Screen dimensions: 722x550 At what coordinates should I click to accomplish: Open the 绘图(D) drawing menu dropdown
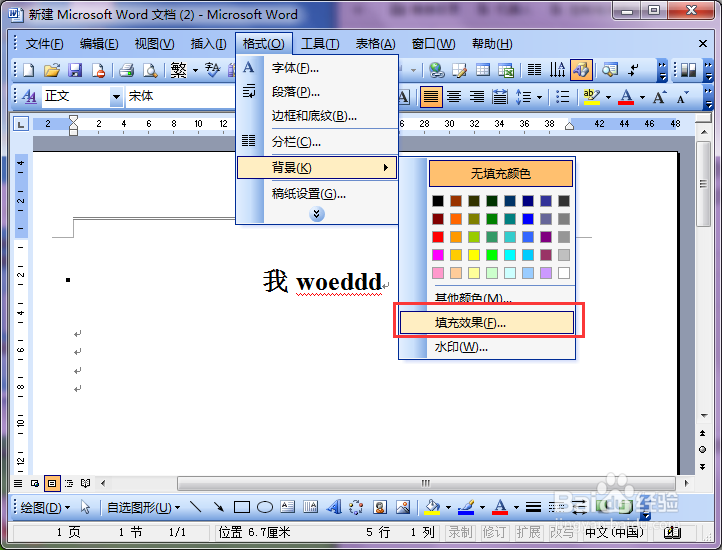pyautogui.click(x=45, y=508)
